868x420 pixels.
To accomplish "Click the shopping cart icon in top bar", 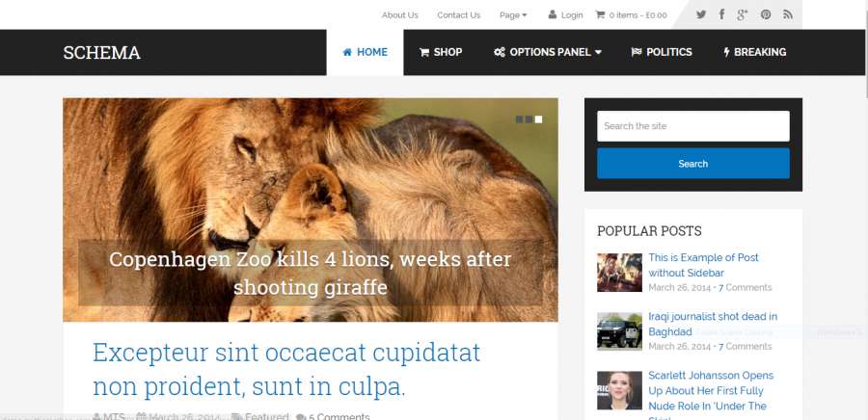I will click(600, 14).
